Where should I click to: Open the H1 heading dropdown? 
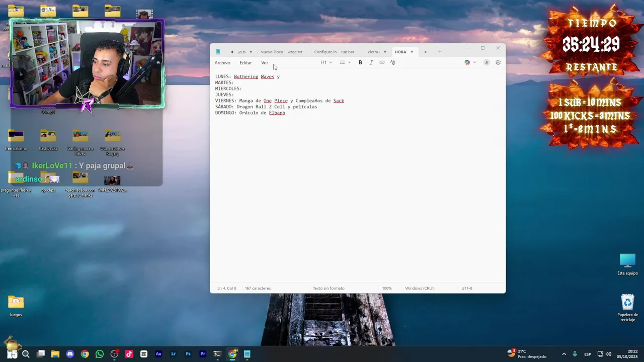tap(327, 62)
